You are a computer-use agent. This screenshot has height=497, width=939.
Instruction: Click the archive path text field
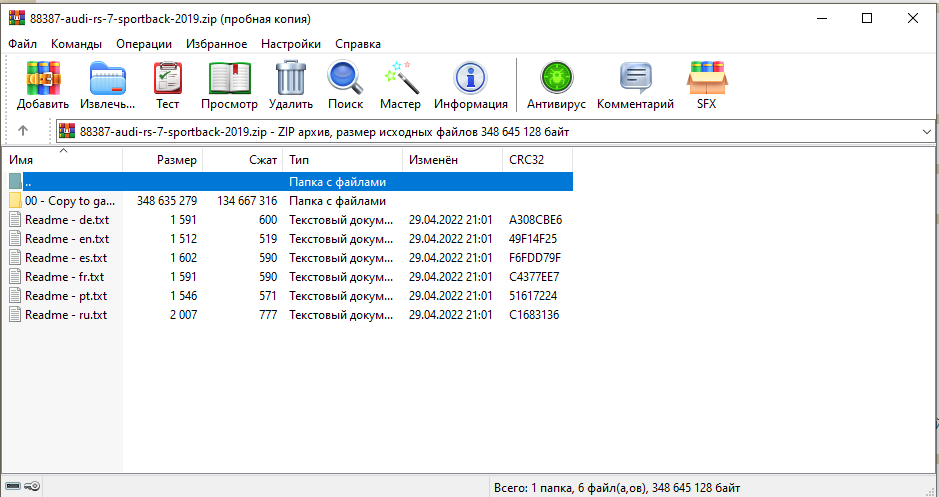pos(495,132)
